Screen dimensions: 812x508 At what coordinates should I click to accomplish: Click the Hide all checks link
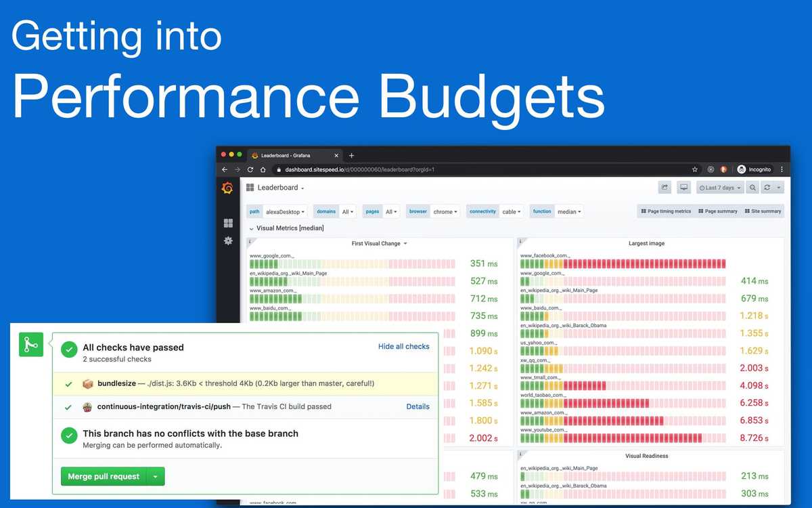404,346
